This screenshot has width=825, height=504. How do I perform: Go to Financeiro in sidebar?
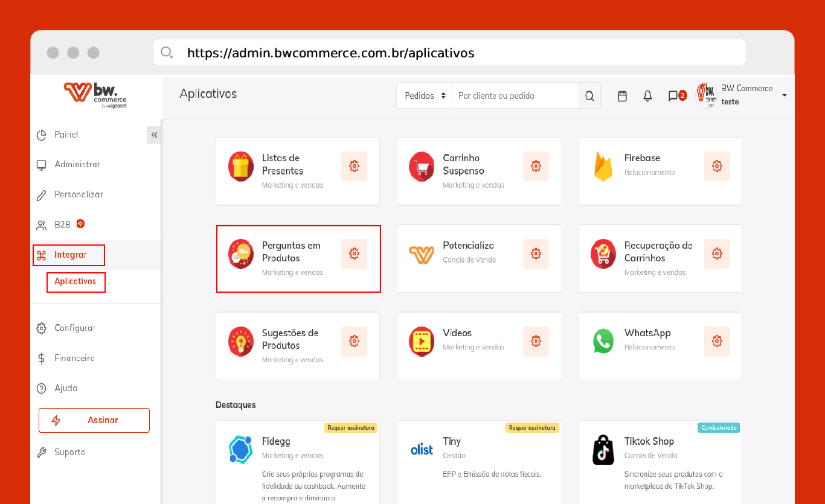click(x=74, y=358)
